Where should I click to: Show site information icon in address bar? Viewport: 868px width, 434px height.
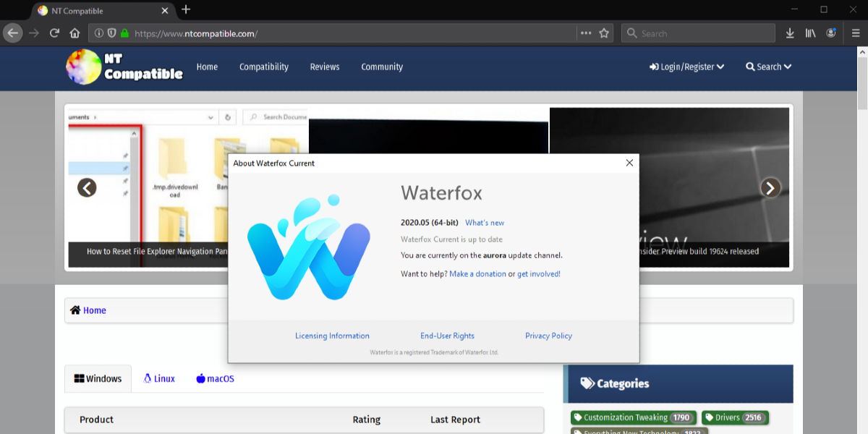pos(99,33)
